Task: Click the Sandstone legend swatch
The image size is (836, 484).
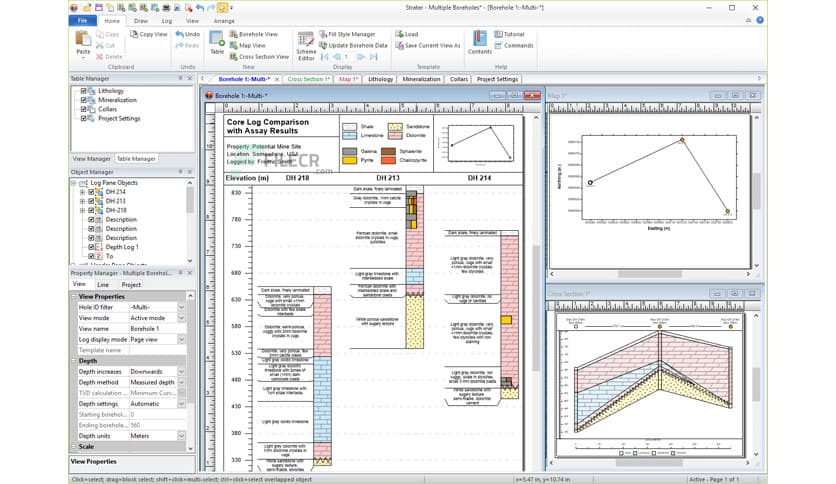Action: 395,127
